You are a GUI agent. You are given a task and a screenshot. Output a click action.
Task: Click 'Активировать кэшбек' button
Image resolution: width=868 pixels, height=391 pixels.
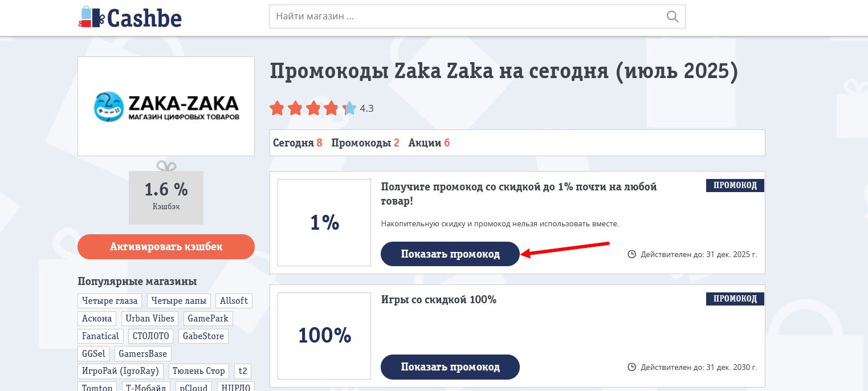tap(166, 247)
